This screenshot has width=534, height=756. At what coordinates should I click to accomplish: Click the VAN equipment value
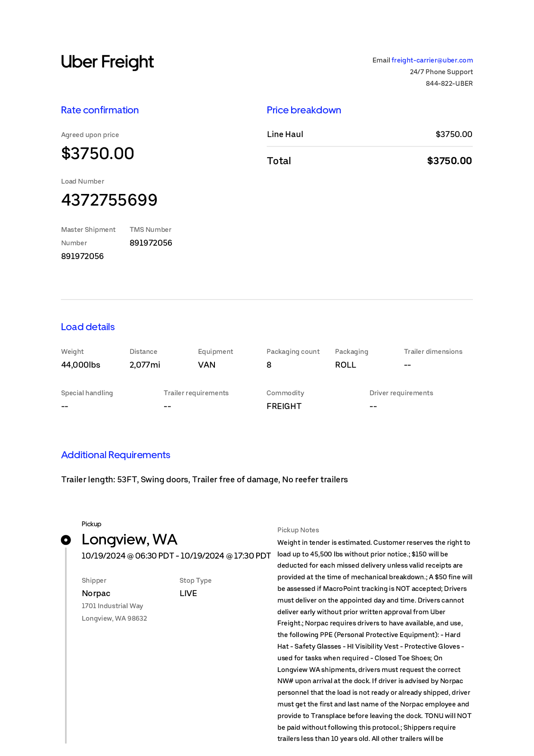click(x=207, y=365)
